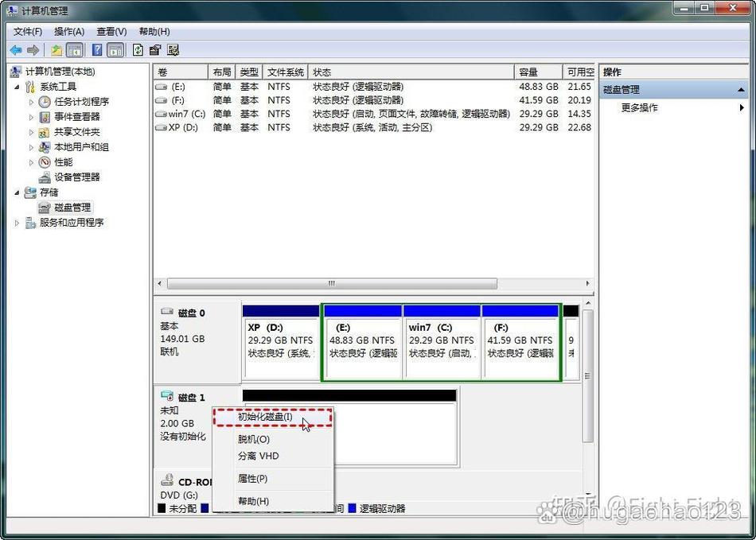Choose Properties (属性) from context menu
The width and height of the screenshot is (756, 540).
pos(273,478)
